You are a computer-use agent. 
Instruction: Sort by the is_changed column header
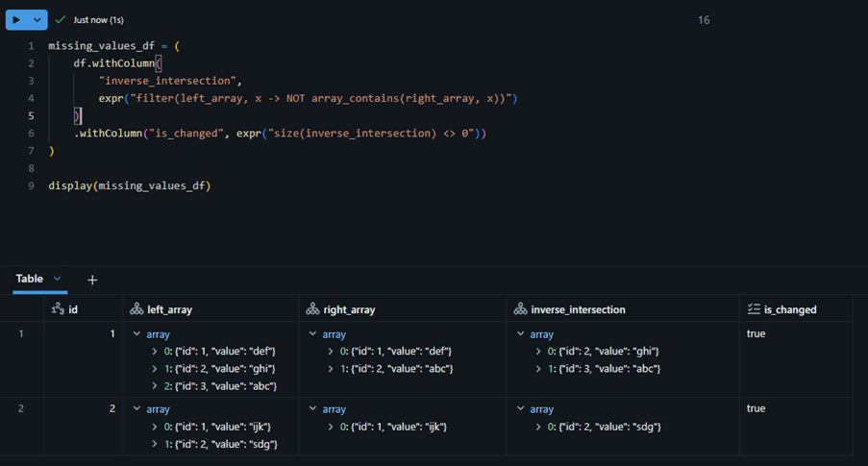coord(790,309)
